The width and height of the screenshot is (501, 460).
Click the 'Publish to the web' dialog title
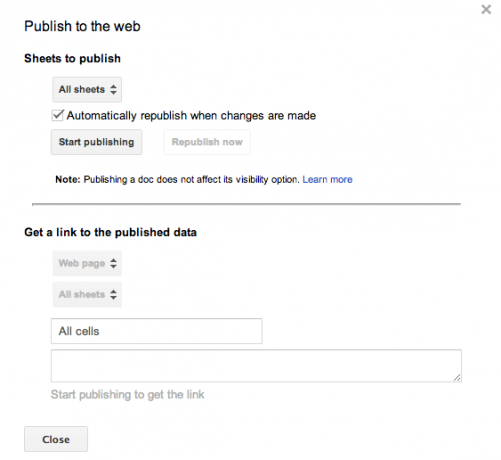pos(82,26)
